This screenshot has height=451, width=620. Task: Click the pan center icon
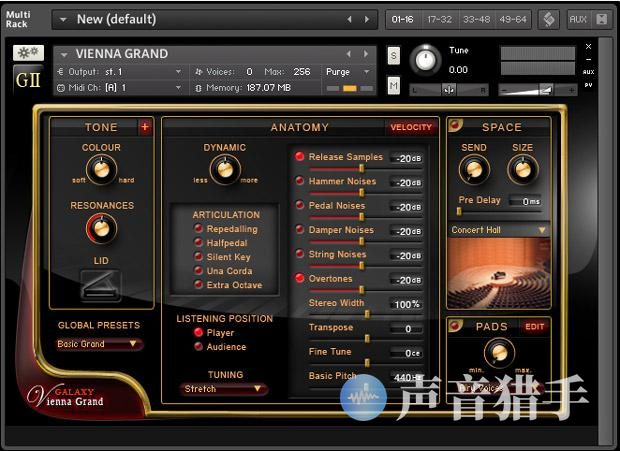[x=448, y=90]
